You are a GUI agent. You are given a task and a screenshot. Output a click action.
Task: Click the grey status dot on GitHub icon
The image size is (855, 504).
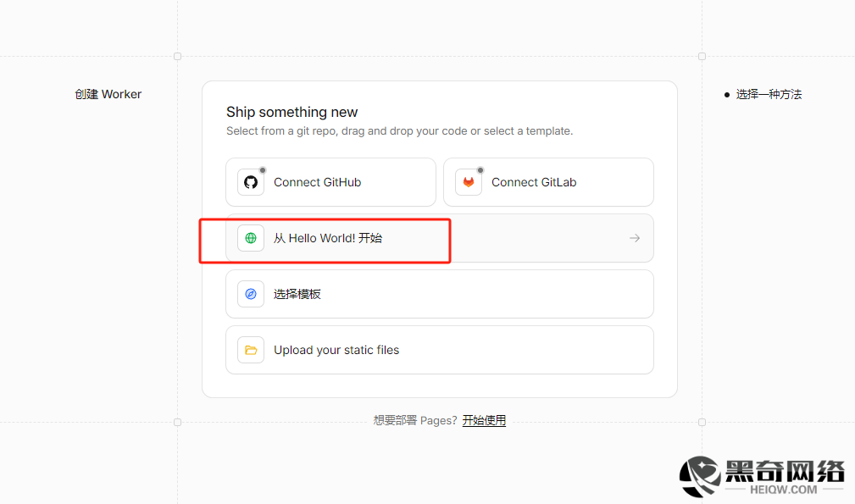(263, 170)
